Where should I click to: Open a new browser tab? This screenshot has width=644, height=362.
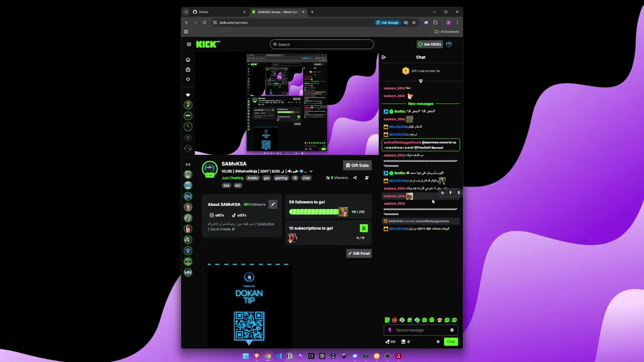312,12
